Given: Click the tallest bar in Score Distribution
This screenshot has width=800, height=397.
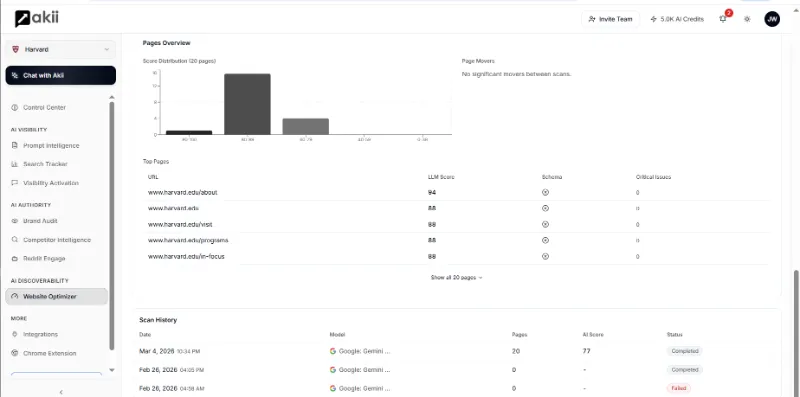Looking at the screenshot, I should pos(247,104).
